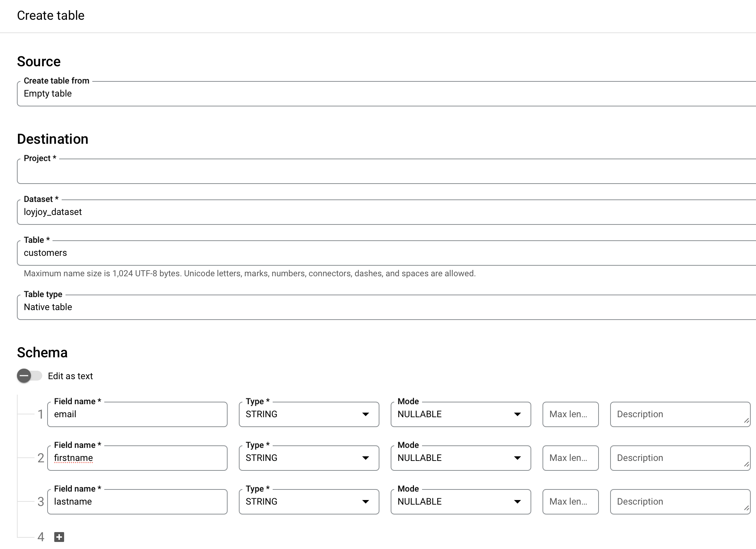Image resolution: width=756 pixels, height=549 pixels.
Task: Open Type dropdown for email field
Action: coord(309,414)
